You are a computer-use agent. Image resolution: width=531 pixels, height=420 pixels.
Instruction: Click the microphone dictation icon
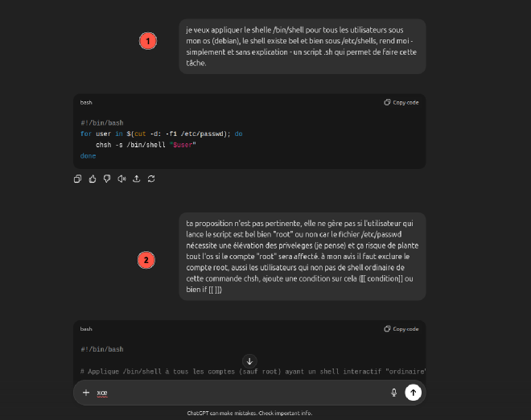coord(393,393)
